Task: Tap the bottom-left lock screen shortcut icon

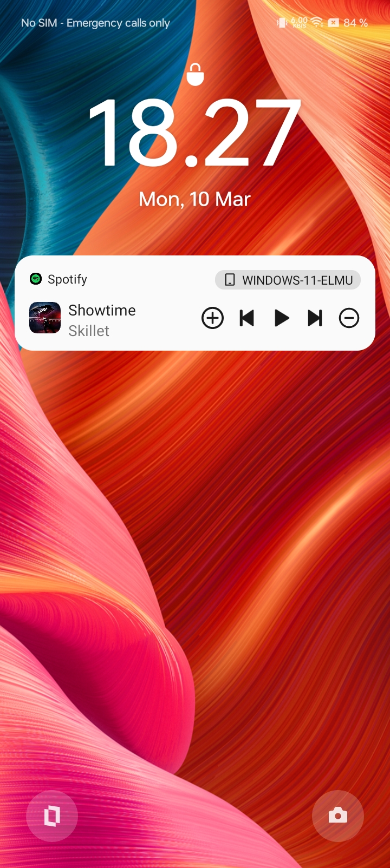Action: point(52,816)
